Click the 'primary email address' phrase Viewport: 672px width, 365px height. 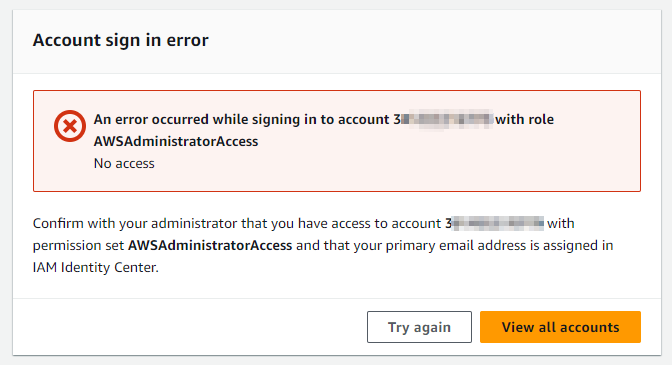[456, 245]
